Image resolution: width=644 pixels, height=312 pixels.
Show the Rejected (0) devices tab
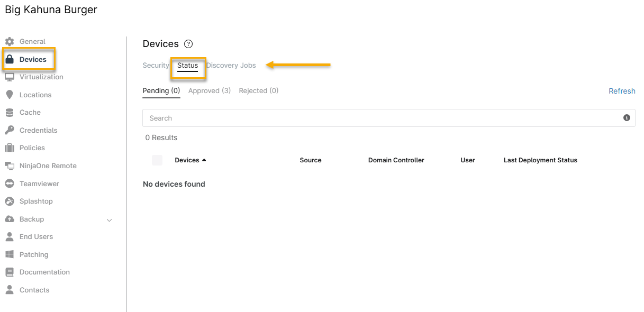[258, 91]
